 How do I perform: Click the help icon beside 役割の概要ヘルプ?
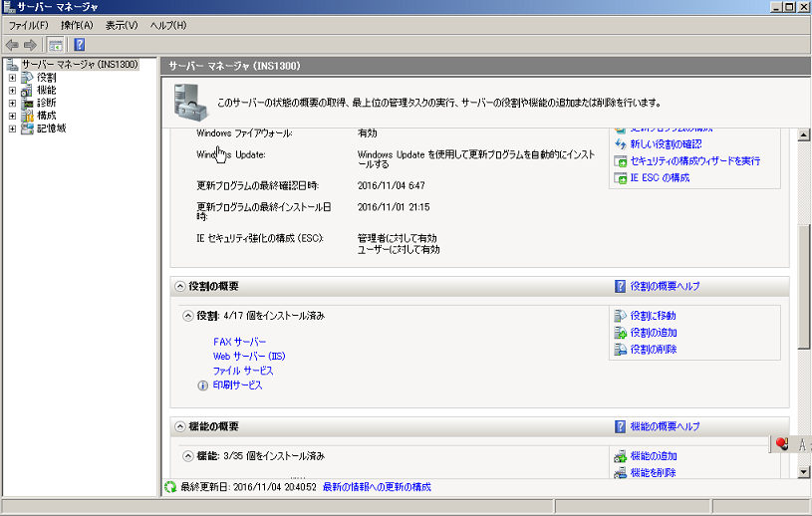[621, 286]
